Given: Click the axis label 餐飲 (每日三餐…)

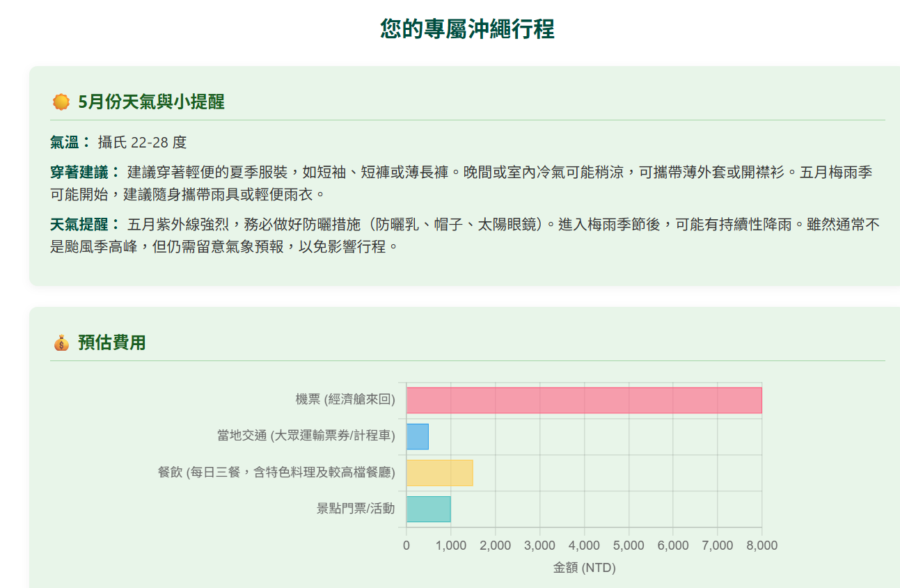Looking at the screenshot, I should [x=276, y=472].
